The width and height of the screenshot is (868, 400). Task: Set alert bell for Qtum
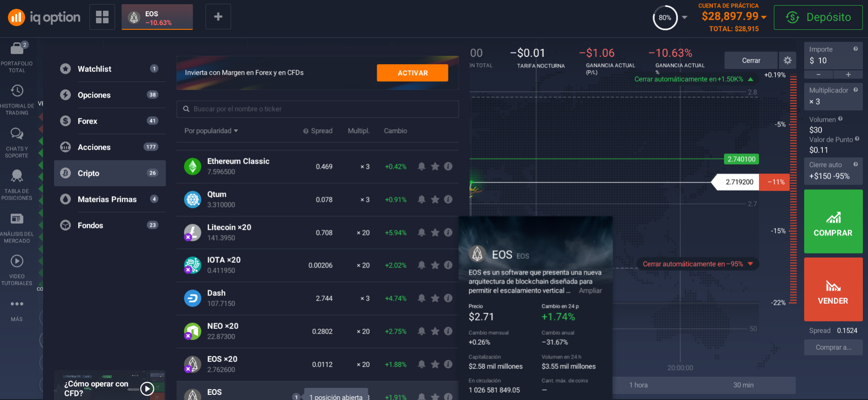click(421, 200)
